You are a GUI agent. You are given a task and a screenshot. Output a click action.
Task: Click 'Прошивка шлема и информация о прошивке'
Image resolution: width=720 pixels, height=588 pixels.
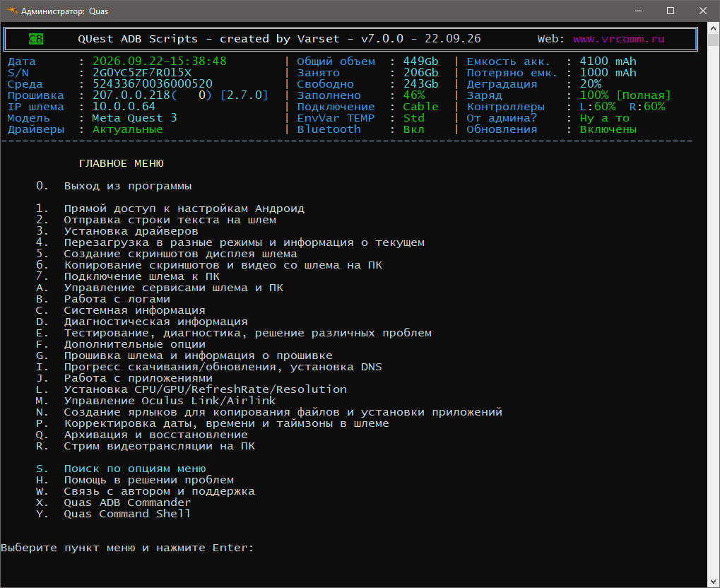(184, 355)
